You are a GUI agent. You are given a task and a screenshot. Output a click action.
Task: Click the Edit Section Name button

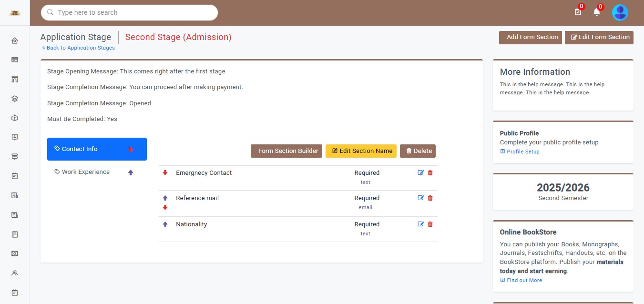click(x=361, y=151)
